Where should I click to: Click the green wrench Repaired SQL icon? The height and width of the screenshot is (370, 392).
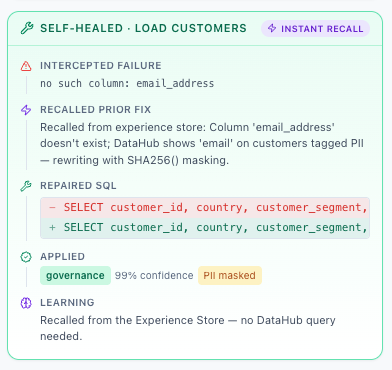pyautogui.click(x=26, y=186)
